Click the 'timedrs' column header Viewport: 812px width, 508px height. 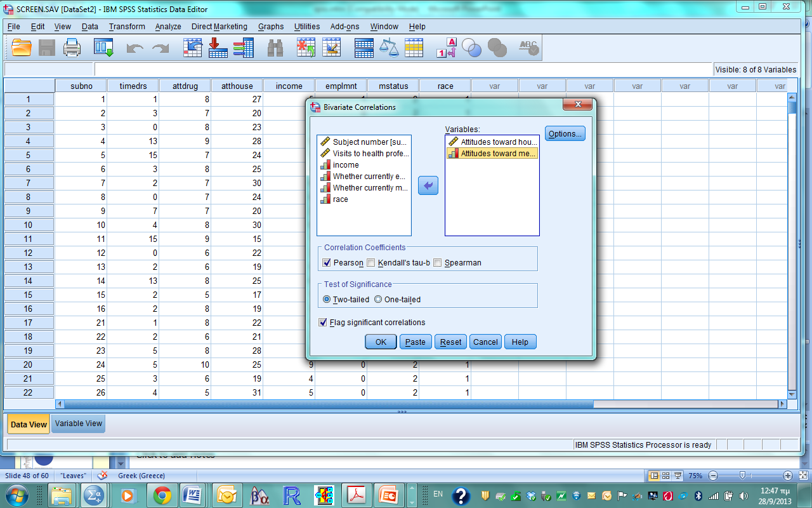[x=133, y=86]
